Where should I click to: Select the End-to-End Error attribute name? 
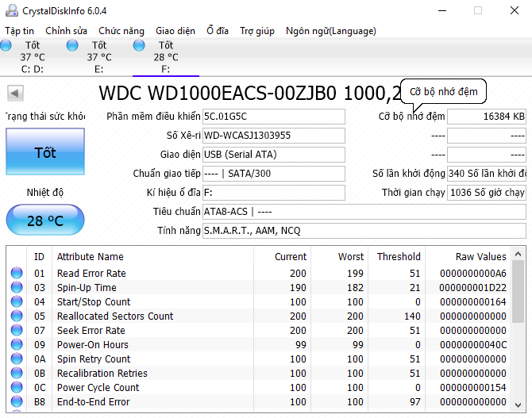[94, 401]
